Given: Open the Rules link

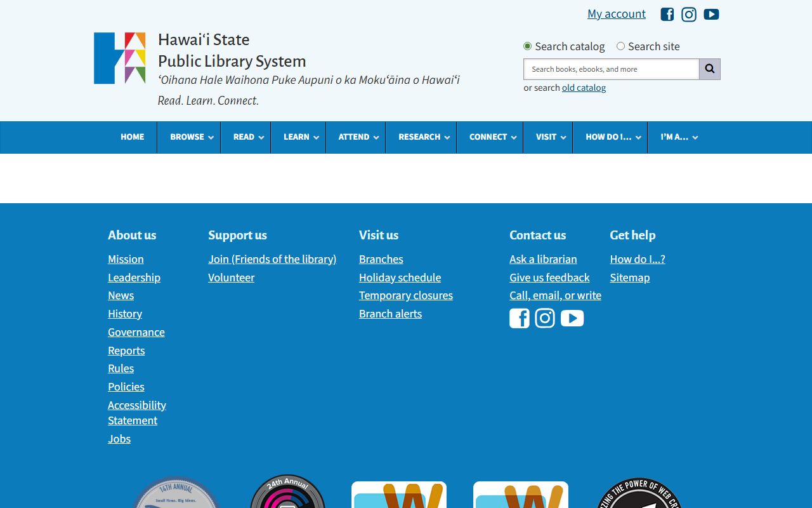Looking at the screenshot, I should click(121, 368).
